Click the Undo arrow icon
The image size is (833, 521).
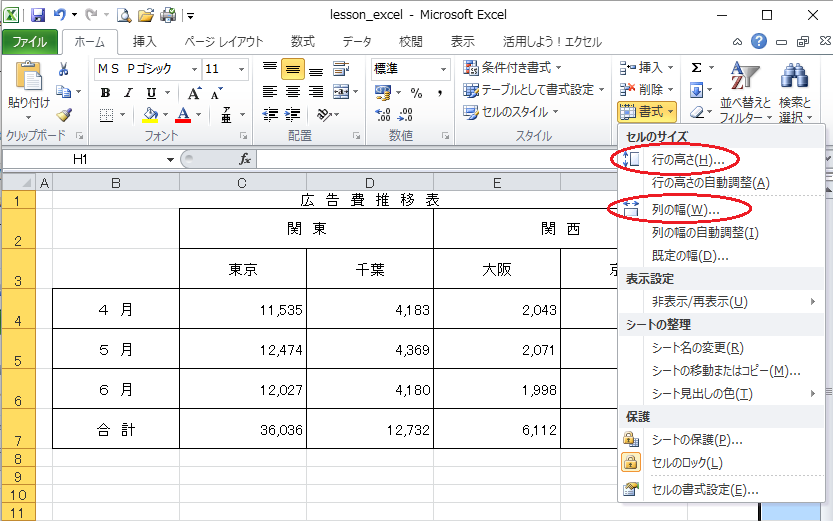tap(60, 15)
